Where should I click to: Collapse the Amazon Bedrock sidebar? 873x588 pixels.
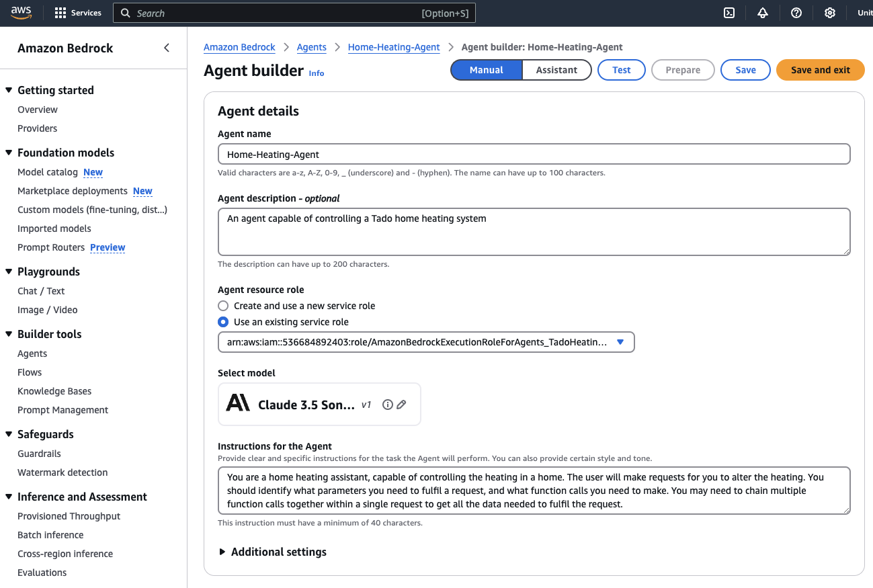(167, 48)
